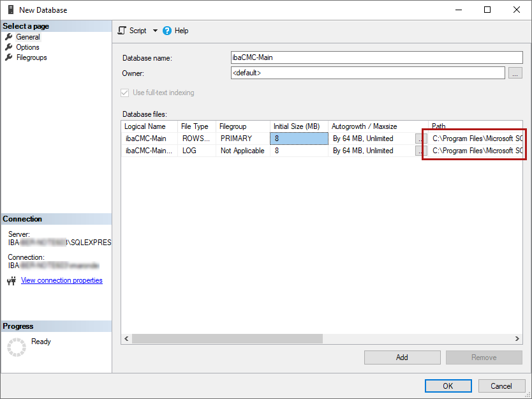Screen dimensions: 532x399
Task: Open the View connection properties link
Action: [62, 280]
